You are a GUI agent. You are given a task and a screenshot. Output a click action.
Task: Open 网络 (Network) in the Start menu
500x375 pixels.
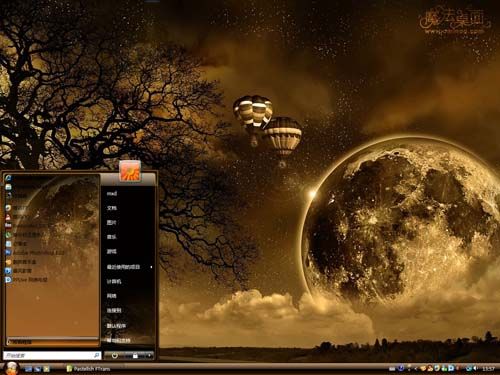tap(112, 296)
